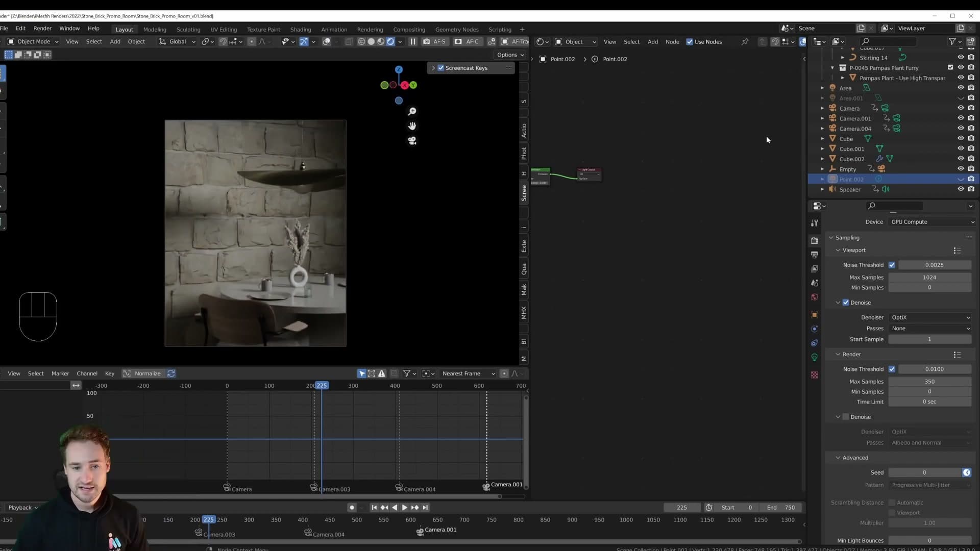Expand the Cube.001 outliner item
Image resolution: width=980 pixels, height=551 pixels.
(x=822, y=149)
